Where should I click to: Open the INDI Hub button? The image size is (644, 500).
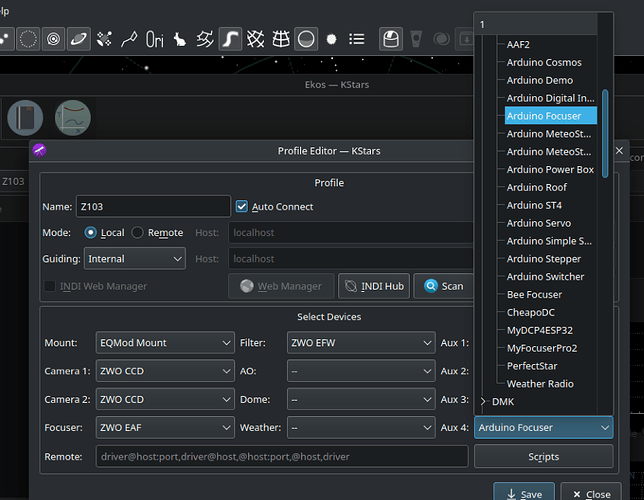[x=374, y=286]
